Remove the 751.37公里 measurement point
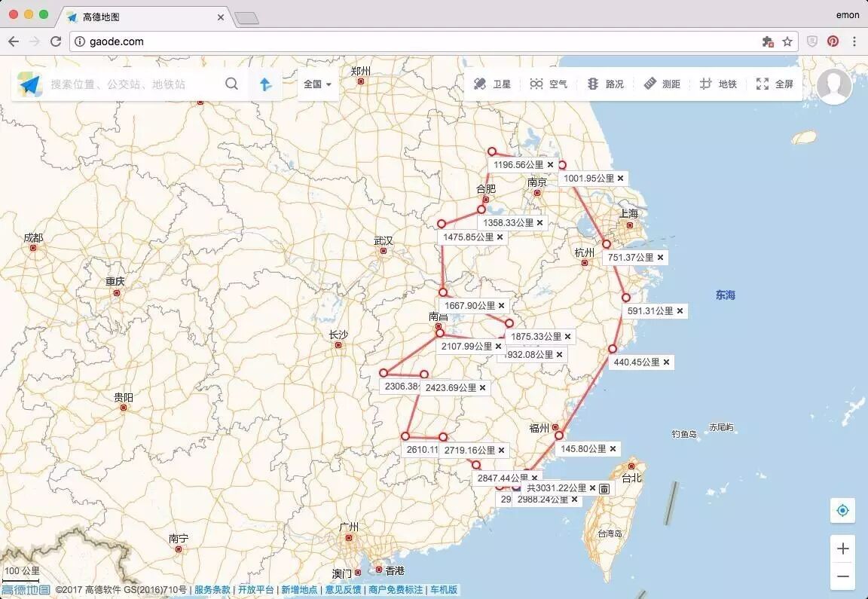Viewport: 868px width, 599px height. [660, 258]
